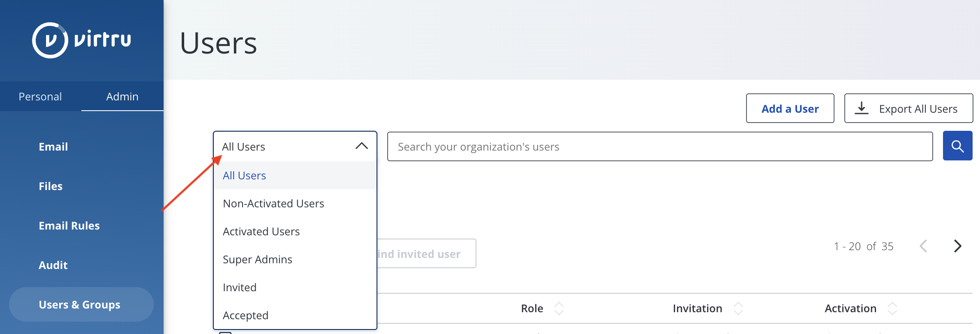Focus the organization users search field
980x334 pixels.
(660, 146)
